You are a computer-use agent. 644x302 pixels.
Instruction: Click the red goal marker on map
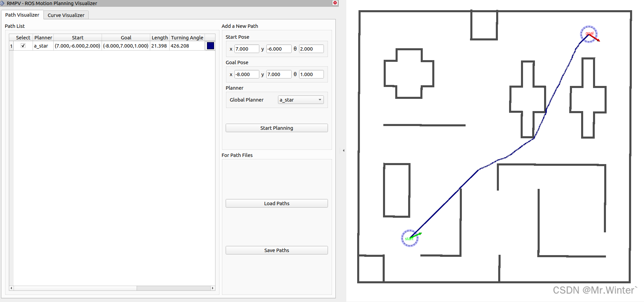click(x=589, y=34)
